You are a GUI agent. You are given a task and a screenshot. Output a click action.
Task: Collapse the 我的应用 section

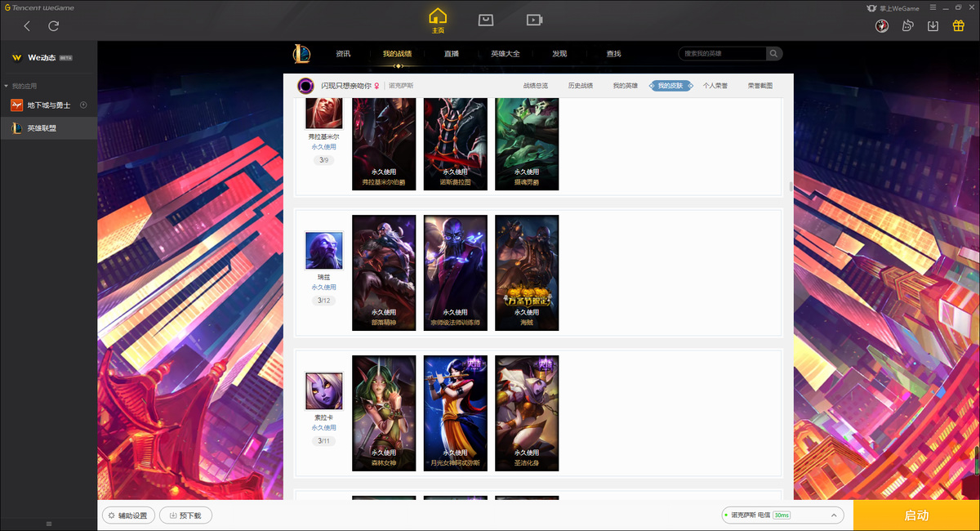coord(20,86)
